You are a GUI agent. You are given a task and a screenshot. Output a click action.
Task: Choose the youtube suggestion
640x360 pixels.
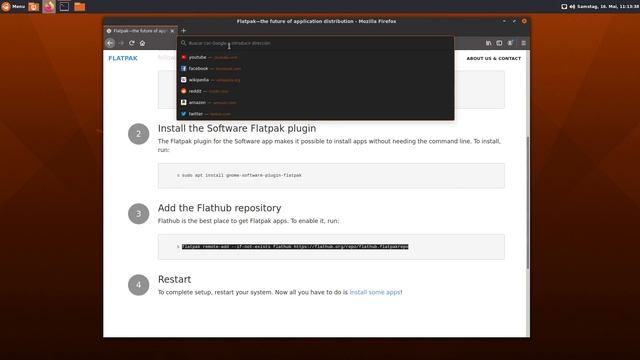click(x=315, y=57)
